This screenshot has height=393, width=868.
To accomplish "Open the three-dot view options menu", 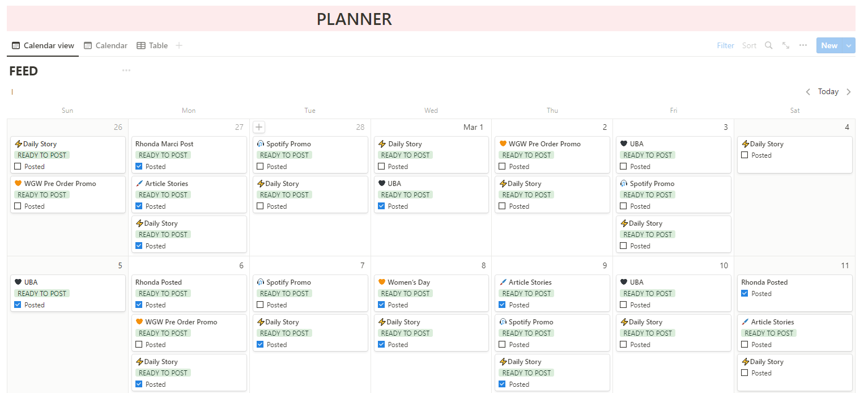I will [803, 45].
